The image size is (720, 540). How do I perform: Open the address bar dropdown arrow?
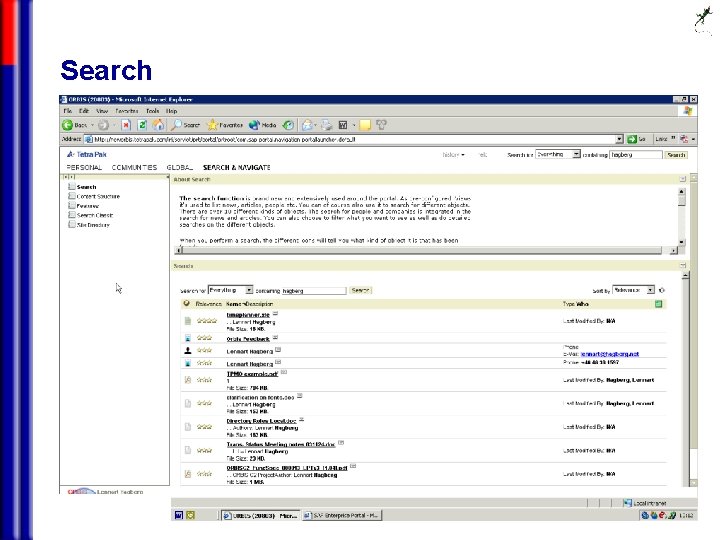coord(619,139)
